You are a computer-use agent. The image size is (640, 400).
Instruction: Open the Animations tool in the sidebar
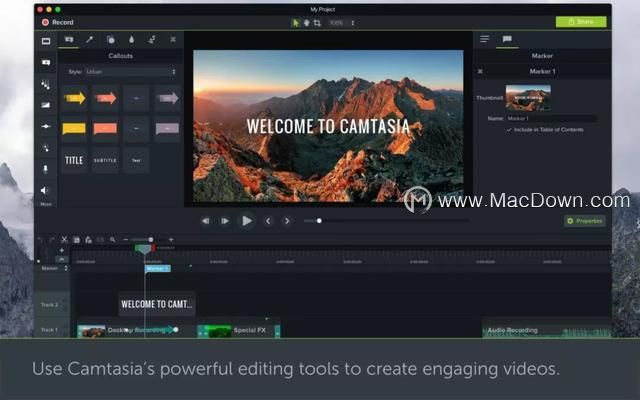[x=46, y=127]
